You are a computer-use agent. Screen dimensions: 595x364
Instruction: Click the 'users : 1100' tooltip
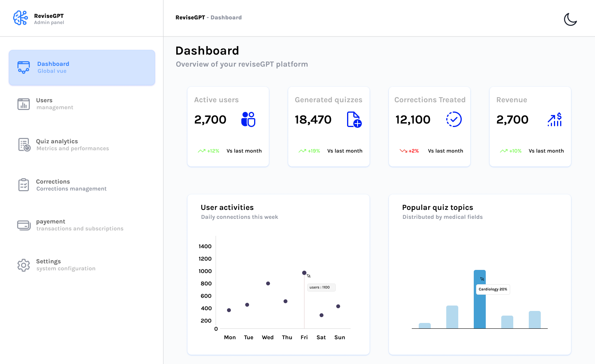point(321,287)
